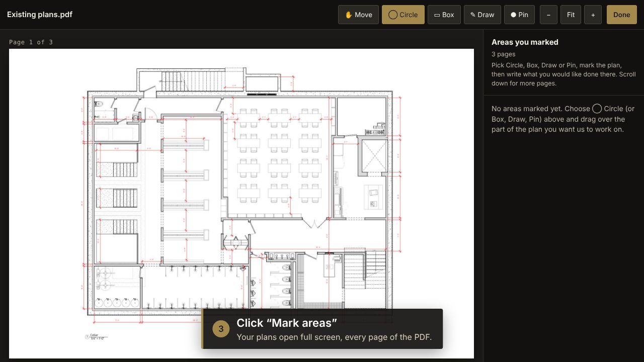This screenshot has height=362, width=644.
Task: Click the Pick Circle, Box, Draw instruction text
Action: click(x=563, y=74)
